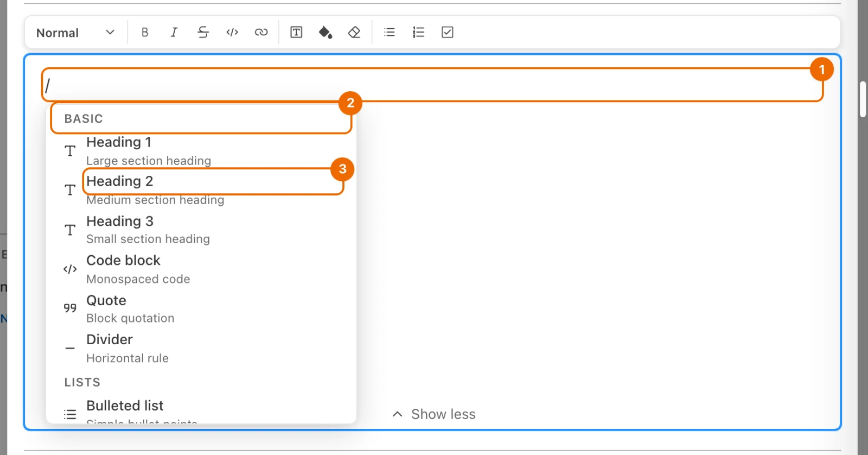Clear formatting with eraser icon
Image resolution: width=868 pixels, height=455 pixels.
(354, 33)
